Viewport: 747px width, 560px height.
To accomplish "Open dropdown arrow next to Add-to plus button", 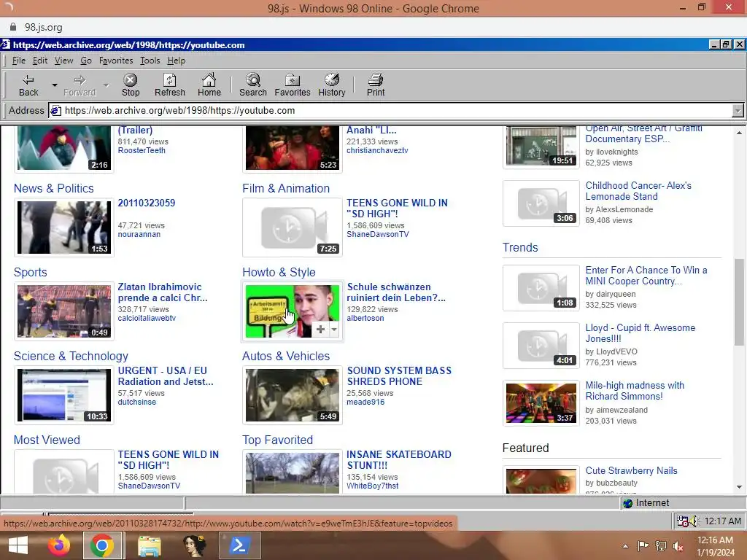I will coord(334,329).
